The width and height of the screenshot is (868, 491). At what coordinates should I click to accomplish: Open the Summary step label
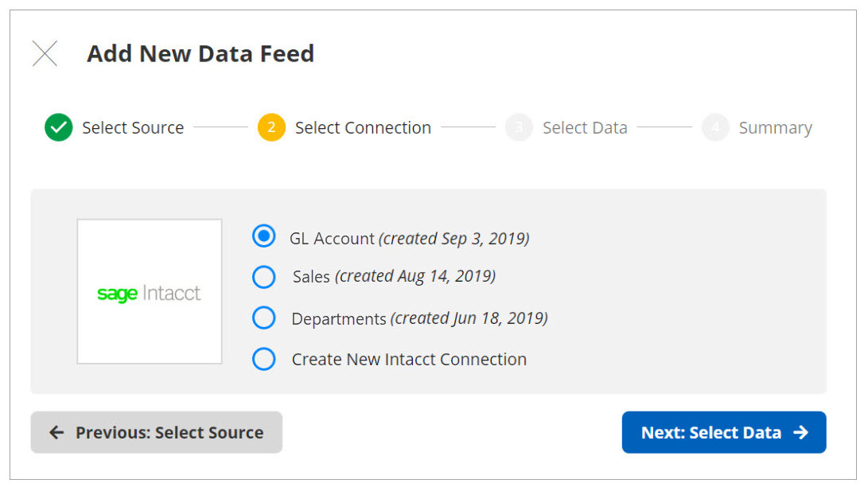point(775,128)
